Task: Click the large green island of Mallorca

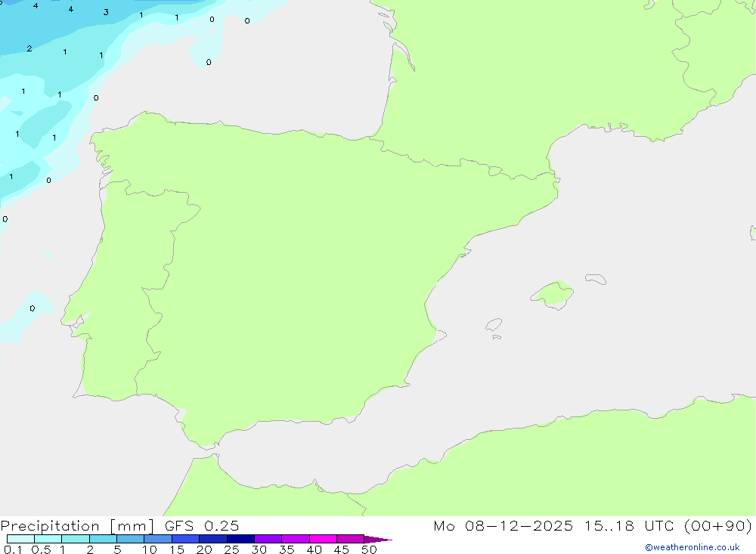Action: 553,294
